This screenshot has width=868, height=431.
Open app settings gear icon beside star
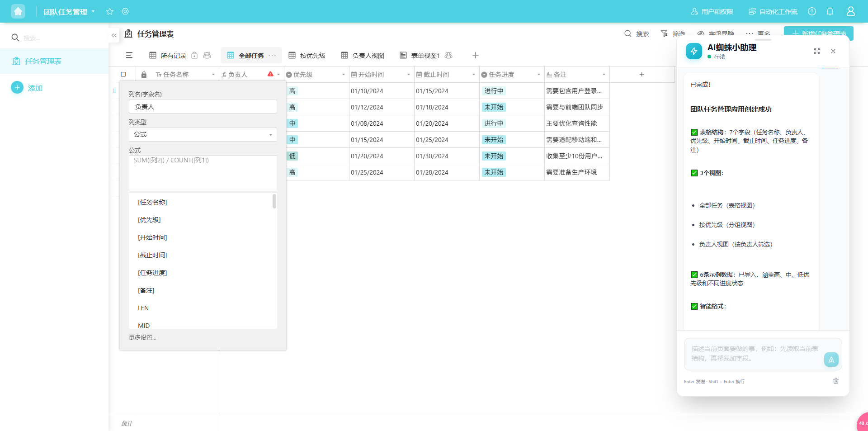125,11
